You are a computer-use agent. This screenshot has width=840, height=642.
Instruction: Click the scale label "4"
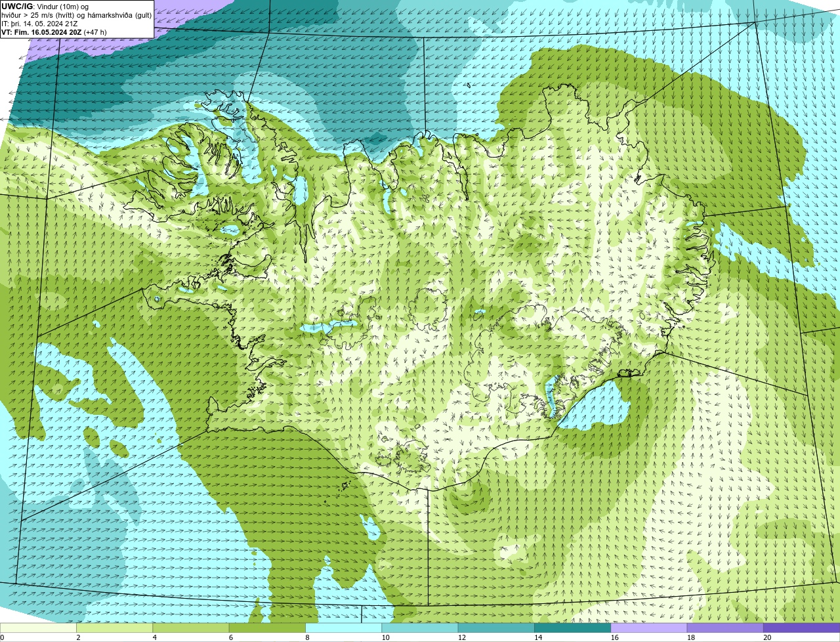click(155, 637)
